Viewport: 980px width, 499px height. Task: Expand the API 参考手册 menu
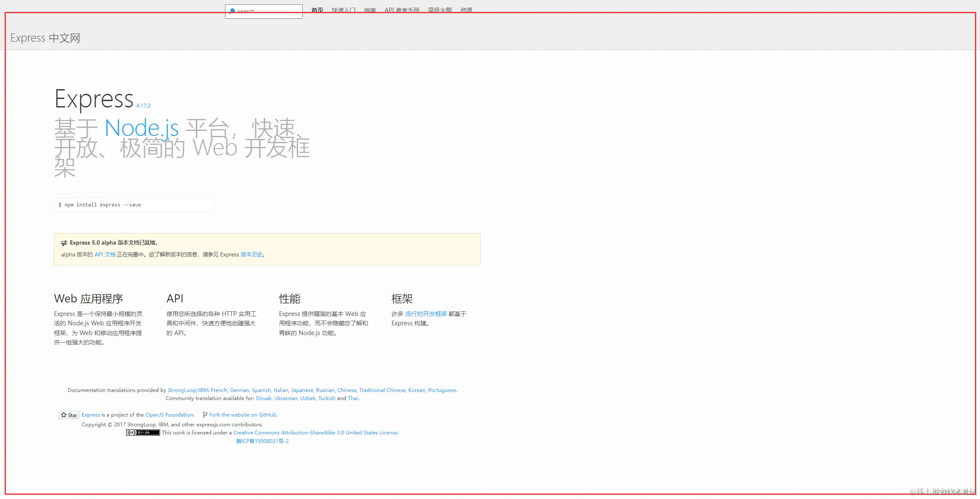tap(402, 9)
